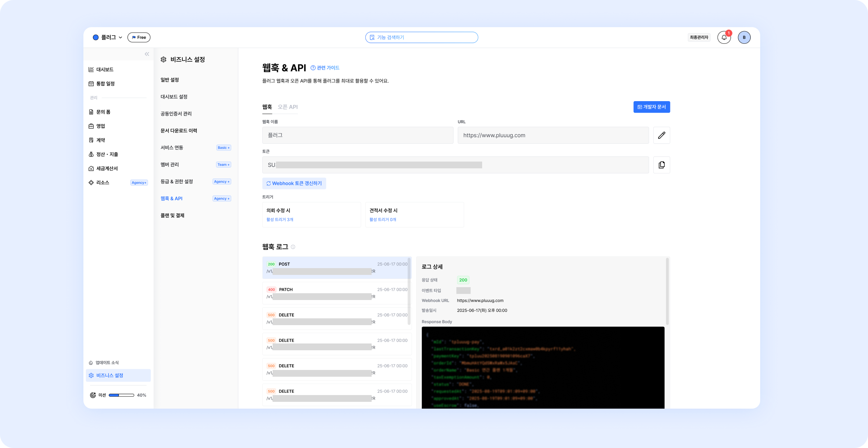Copy the token with the clipboard icon
The image size is (868, 448).
click(x=661, y=165)
